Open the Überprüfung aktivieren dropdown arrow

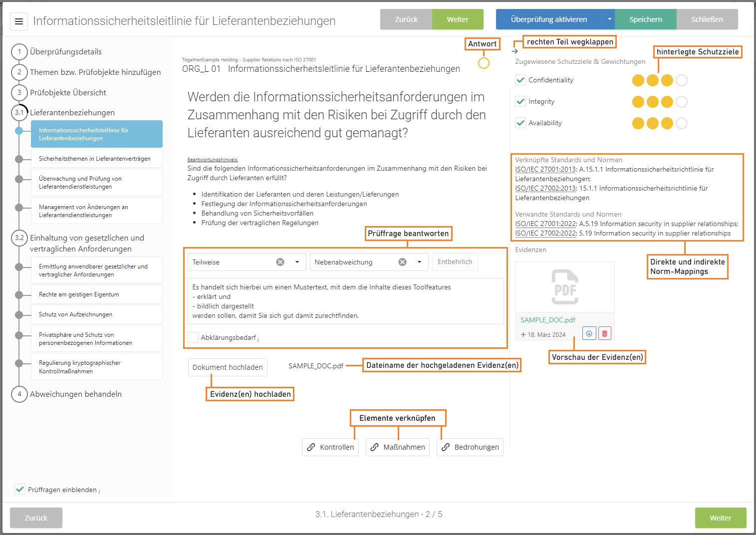(609, 19)
